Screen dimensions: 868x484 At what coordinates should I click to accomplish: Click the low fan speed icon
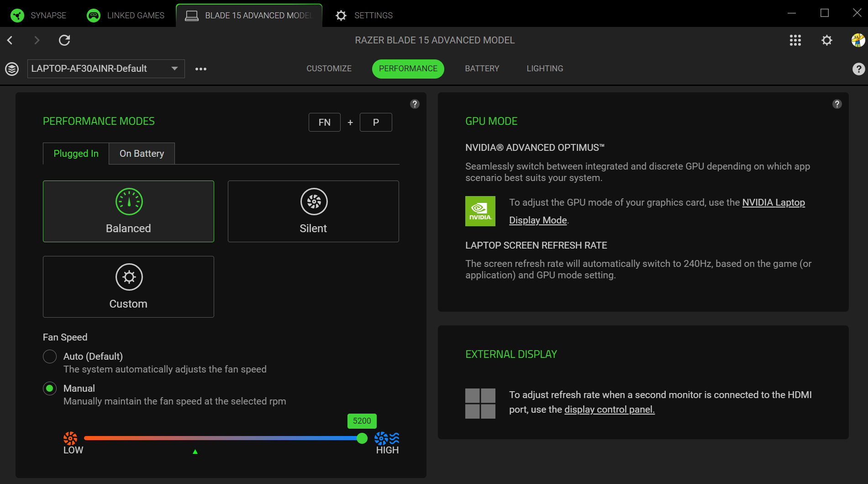tap(70, 438)
